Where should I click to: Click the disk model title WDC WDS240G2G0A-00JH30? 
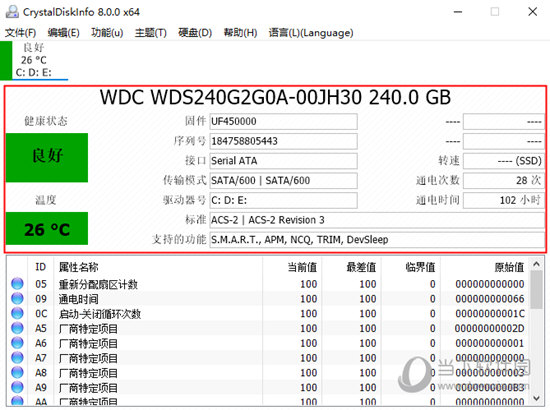click(275, 97)
